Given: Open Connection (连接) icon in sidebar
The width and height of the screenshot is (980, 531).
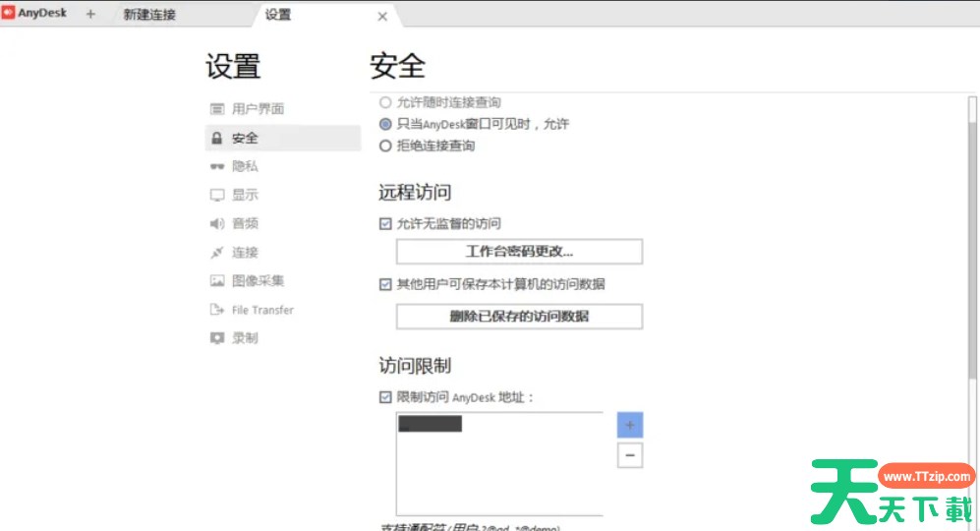Looking at the screenshot, I should click(x=217, y=253).
